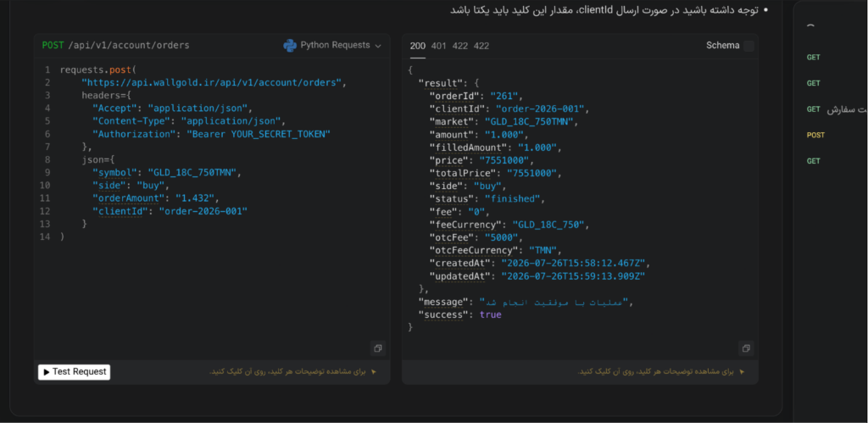This screenshot has height=423, width=868.
Task: Click the "Accept" header key
Action: [x=114, y=108]
